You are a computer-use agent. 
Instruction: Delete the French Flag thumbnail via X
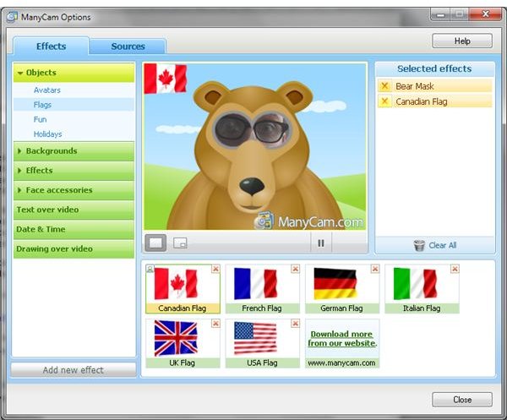click(295, 269)
